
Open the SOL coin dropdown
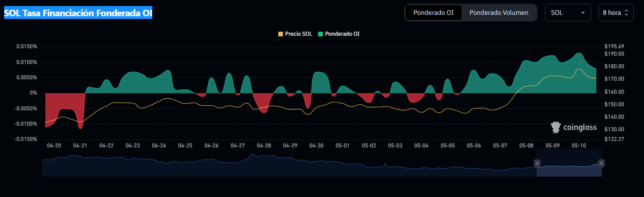coord(568,13)
